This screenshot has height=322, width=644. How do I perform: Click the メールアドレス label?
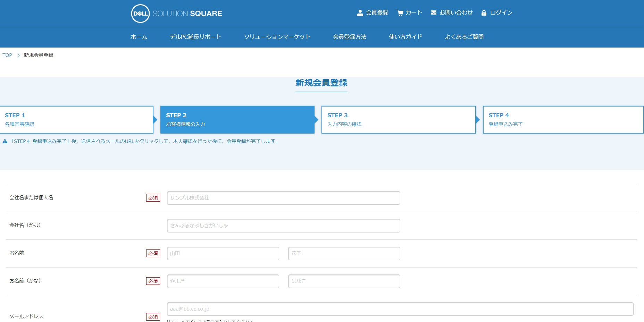coord(26,316)
